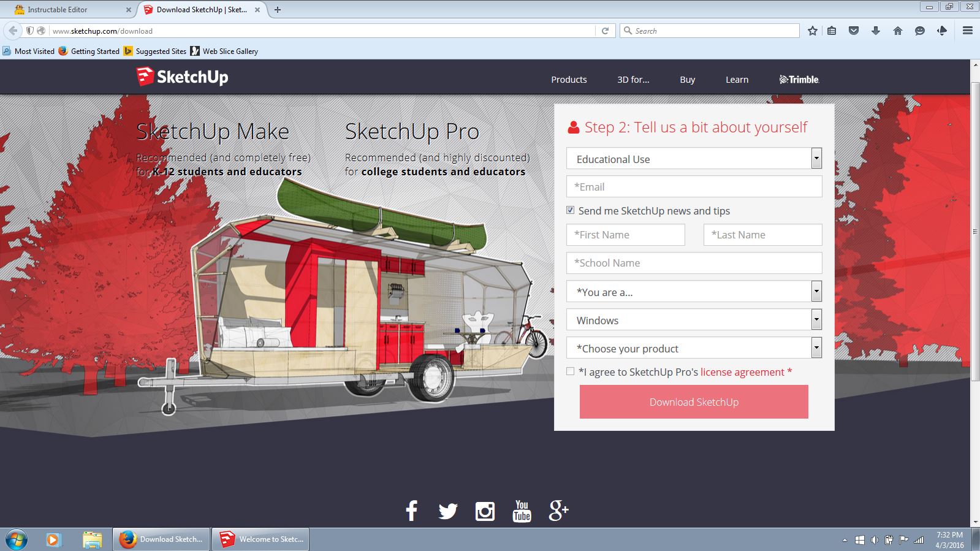Click the Email input field
980x551 pixels.
click(694, 187)
